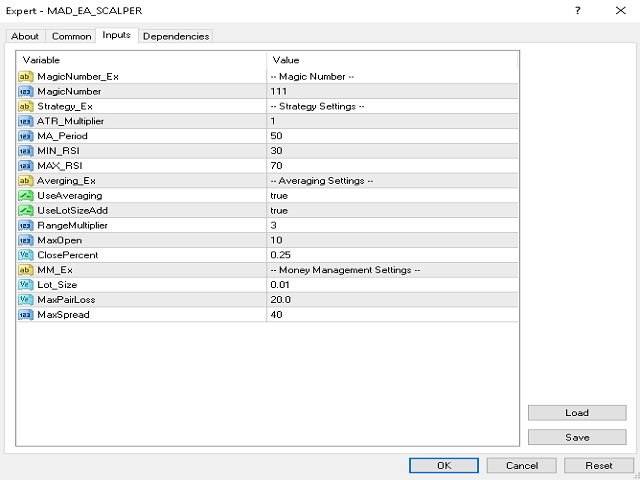Close the Expert dialog window
This screenshot has height=480, width=640.
[x=621, y=11]
